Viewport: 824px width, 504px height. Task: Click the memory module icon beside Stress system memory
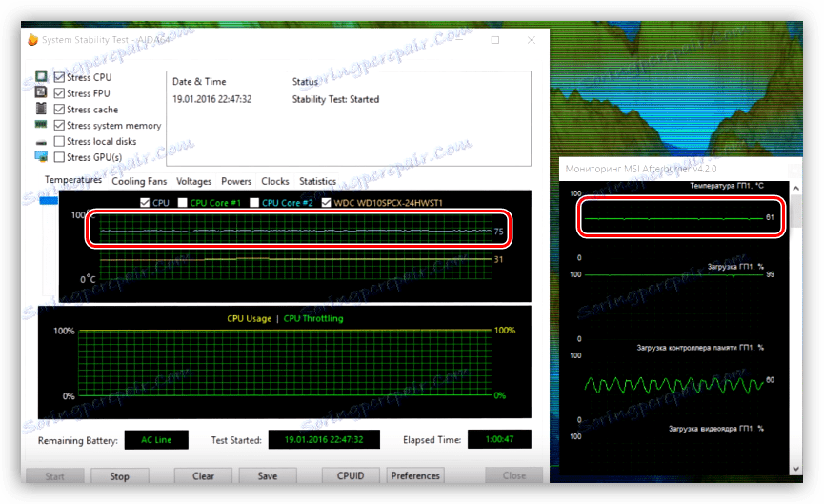pyautogui.click(x=41, y=125)
